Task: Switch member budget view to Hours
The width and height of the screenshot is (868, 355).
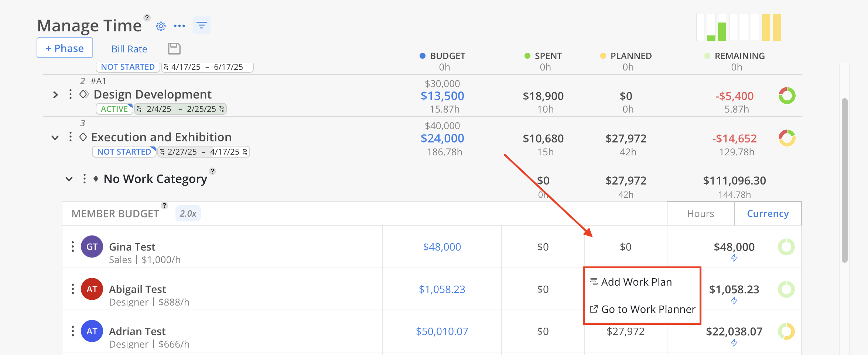Action: [x=700, y=214]
